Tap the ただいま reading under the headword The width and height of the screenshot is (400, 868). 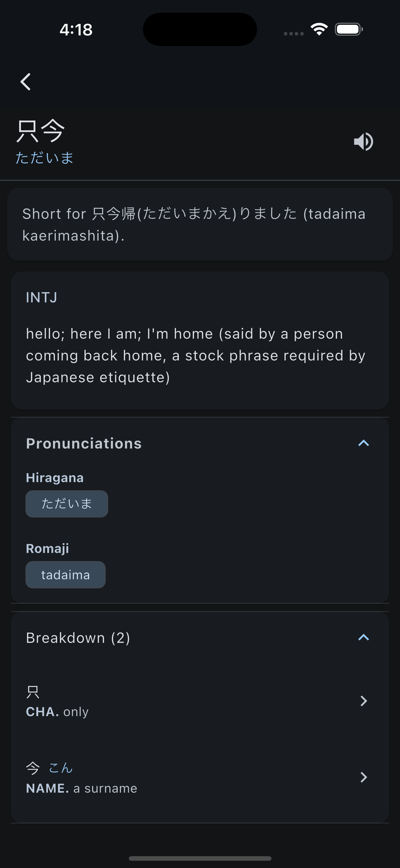point(45,158)
